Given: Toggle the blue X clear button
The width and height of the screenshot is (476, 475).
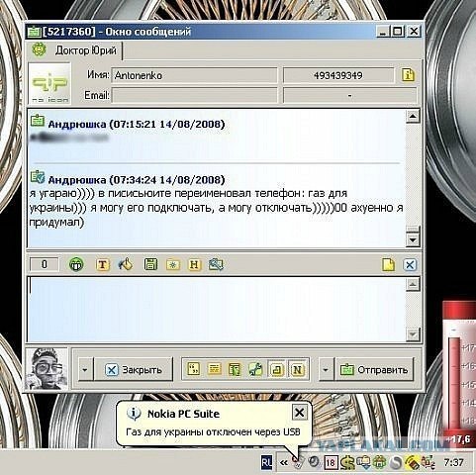Looking at the screenshot, I should (x=410, y=264).
